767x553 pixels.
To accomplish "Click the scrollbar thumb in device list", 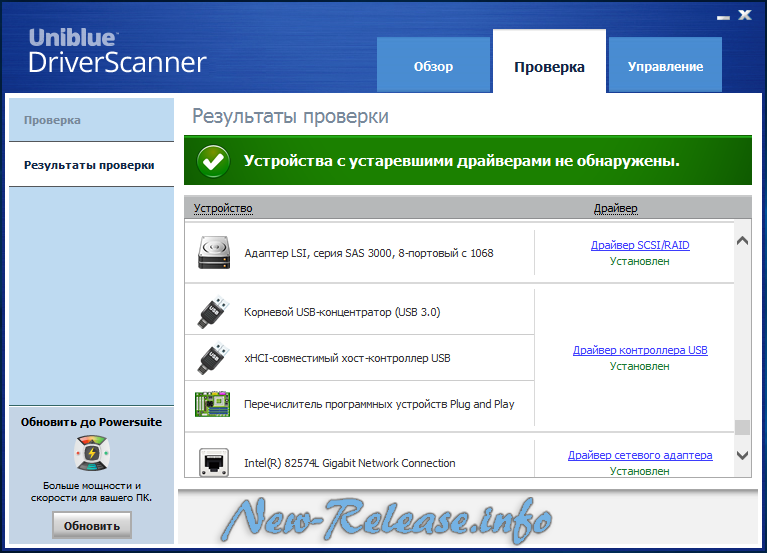I will click(x=743, y=427).
